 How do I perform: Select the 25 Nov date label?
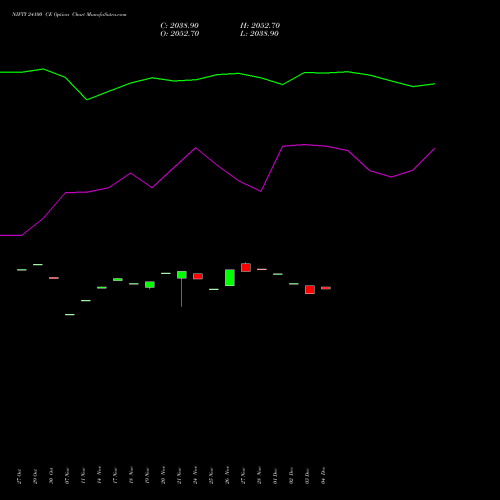point(211,476)
